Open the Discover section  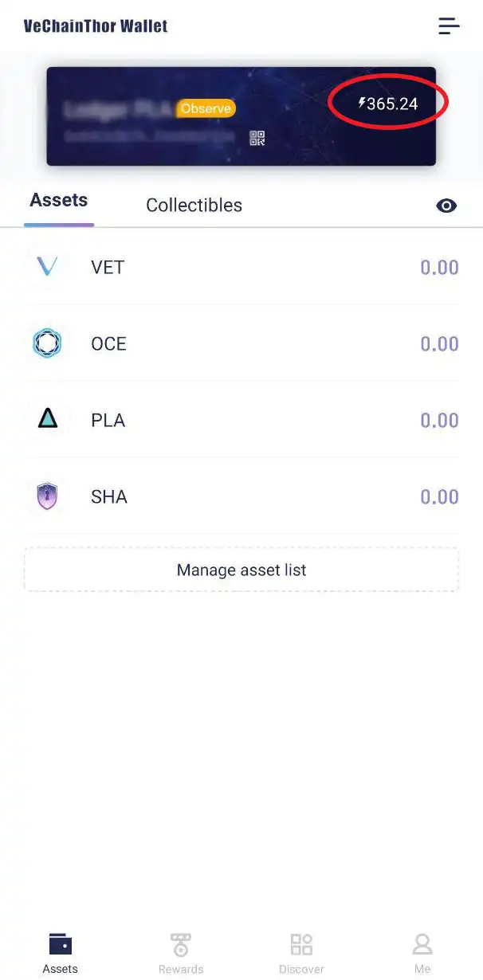click(x=301, y=952)
